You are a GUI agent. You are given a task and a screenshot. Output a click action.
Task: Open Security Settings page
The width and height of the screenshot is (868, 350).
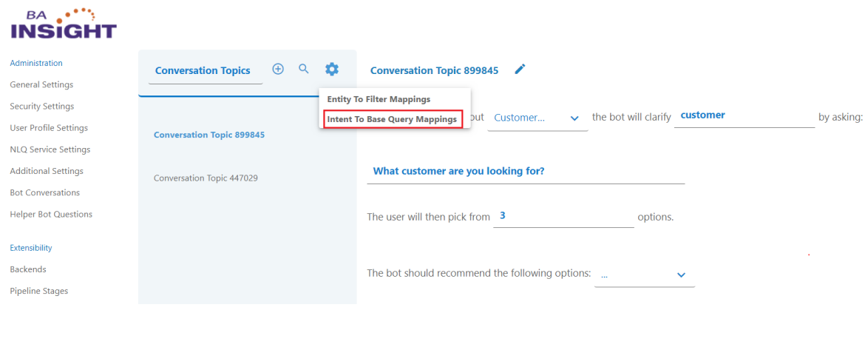(42, 107)
